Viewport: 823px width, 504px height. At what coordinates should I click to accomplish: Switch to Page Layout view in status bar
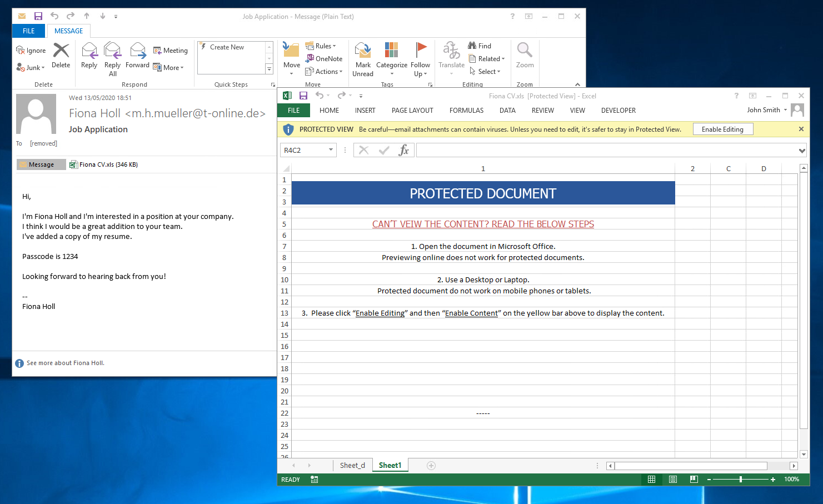672,479
